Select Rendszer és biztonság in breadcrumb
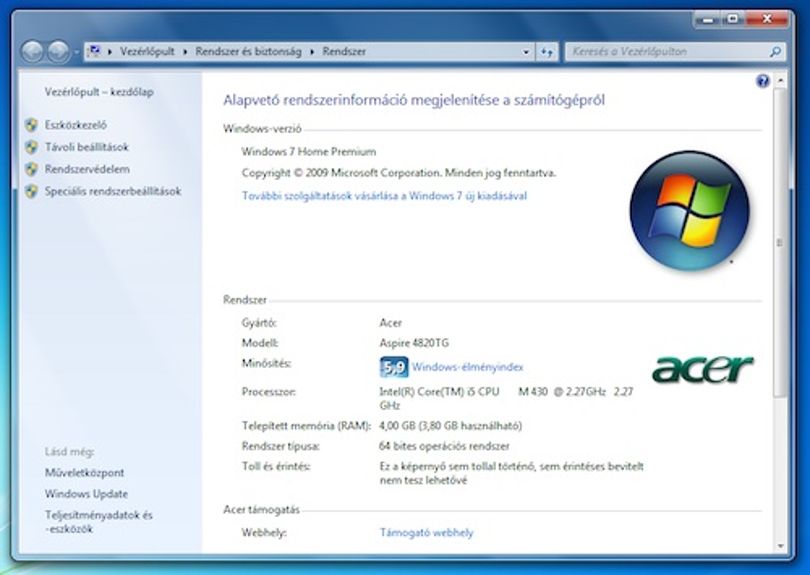Viewport: 810px width, 575px height. point(248,52)
